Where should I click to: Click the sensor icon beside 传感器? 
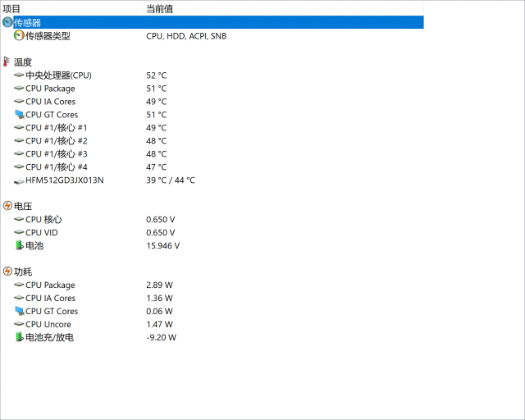pyautogui.click(x=7, y=22)
